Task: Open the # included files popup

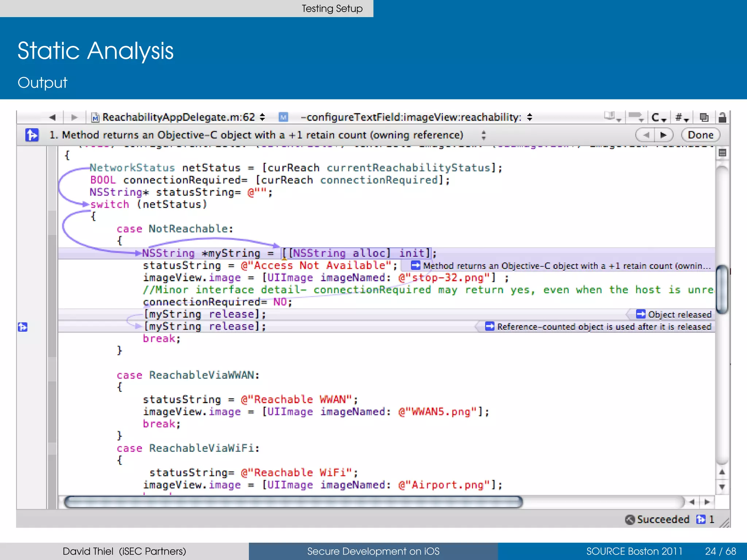Action: pos(681,117)
